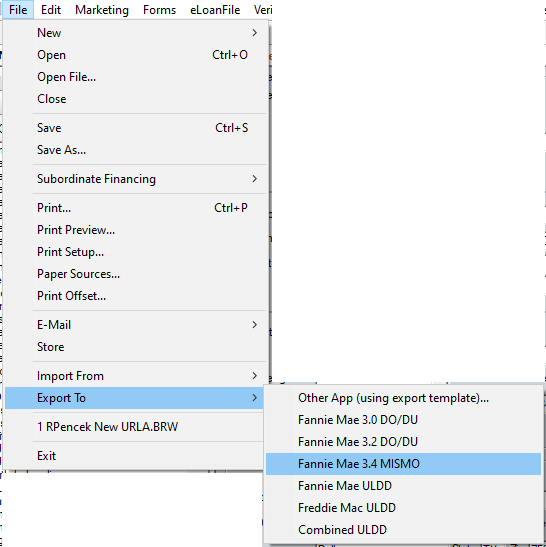Choose Print Preview... menu entry
Image resolution: width=546 pixels, height=547 pixels.
(135, 230)
